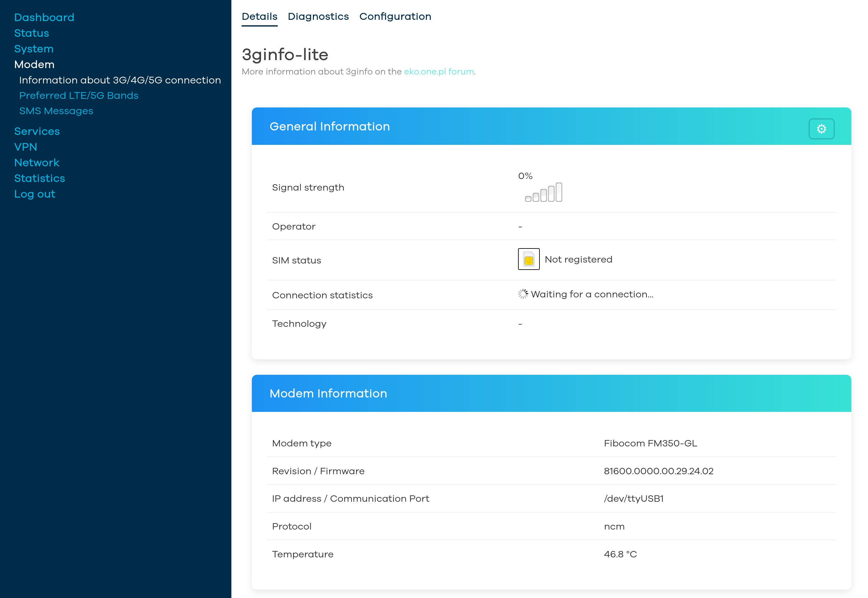This screenshot has height=598, width=868.
Task: Open the SMS Messages page
Action: (x=56, y=111)
